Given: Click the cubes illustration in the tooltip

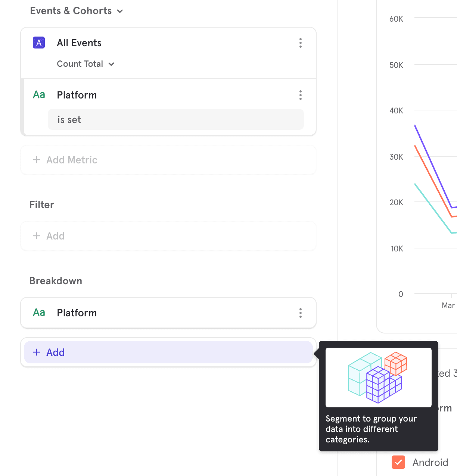Looking at the screenshot, I should pos(378,377).
